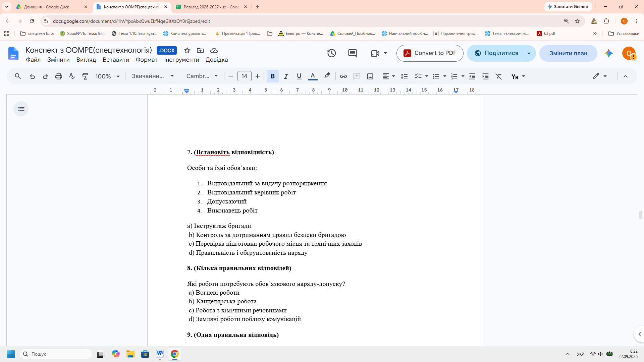Click the spelling and grammar check icon

(72, 76)
